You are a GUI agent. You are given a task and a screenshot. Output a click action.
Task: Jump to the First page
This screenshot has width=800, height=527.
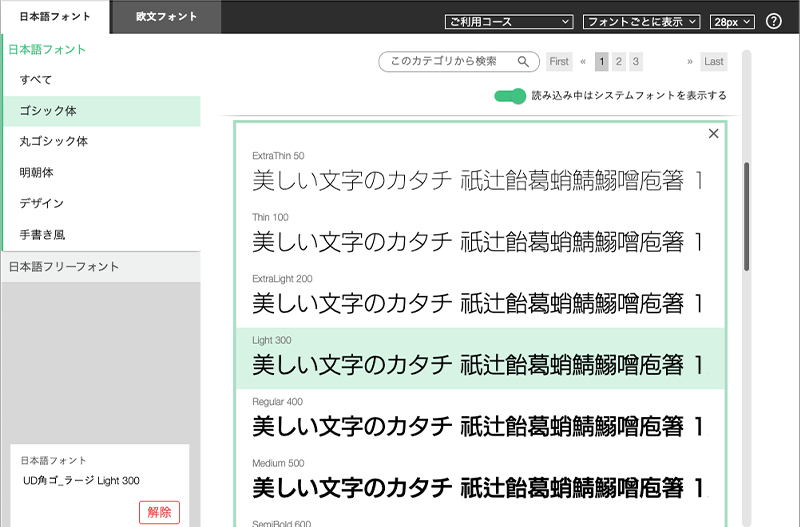tap(560, 62)
